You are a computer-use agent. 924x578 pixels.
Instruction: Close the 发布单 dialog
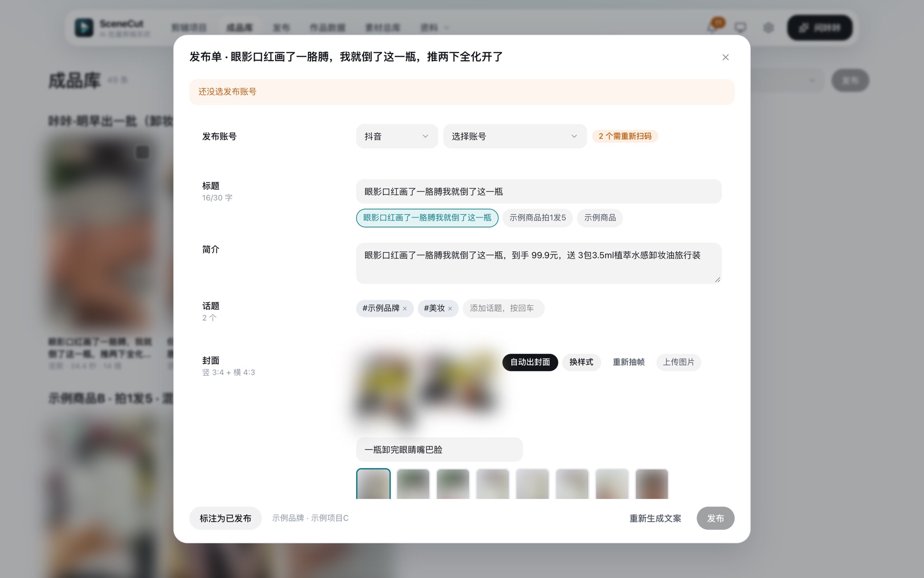(x=725, y=57)
